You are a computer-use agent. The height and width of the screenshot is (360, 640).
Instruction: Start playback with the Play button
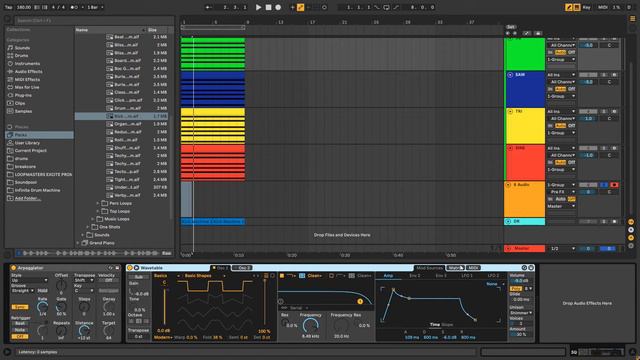pyautogui.click(x=258, y=7)
